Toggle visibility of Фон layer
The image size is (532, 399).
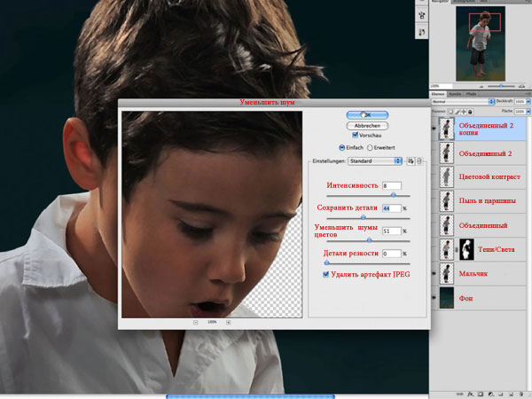434,298
